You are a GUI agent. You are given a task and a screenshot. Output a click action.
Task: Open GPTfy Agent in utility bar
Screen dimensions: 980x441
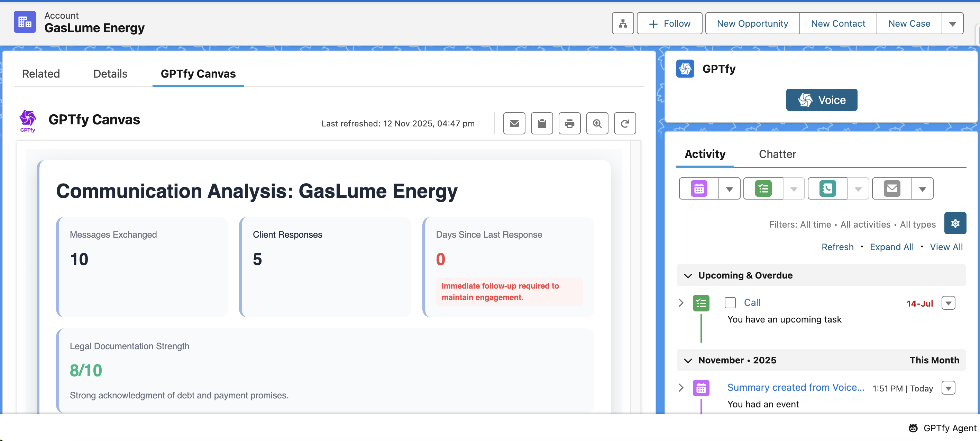pyautogui.click(x=943, y=428)
